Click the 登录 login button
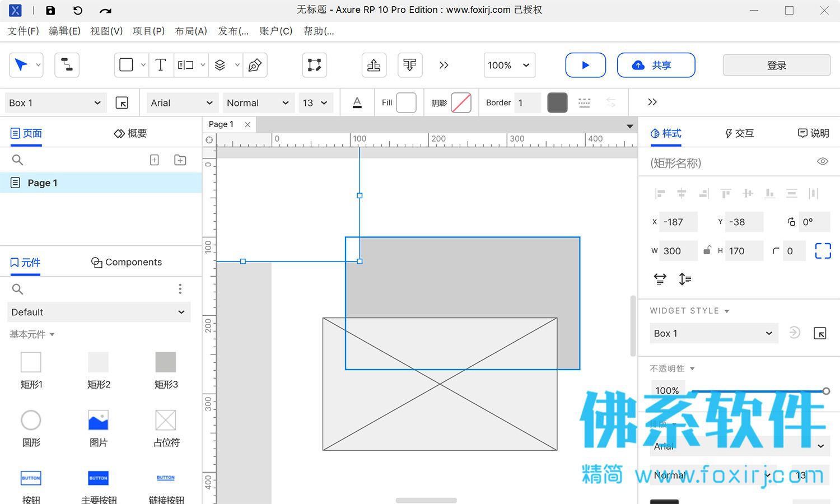The height and width of the screenshot is (504, 840). 776,65
